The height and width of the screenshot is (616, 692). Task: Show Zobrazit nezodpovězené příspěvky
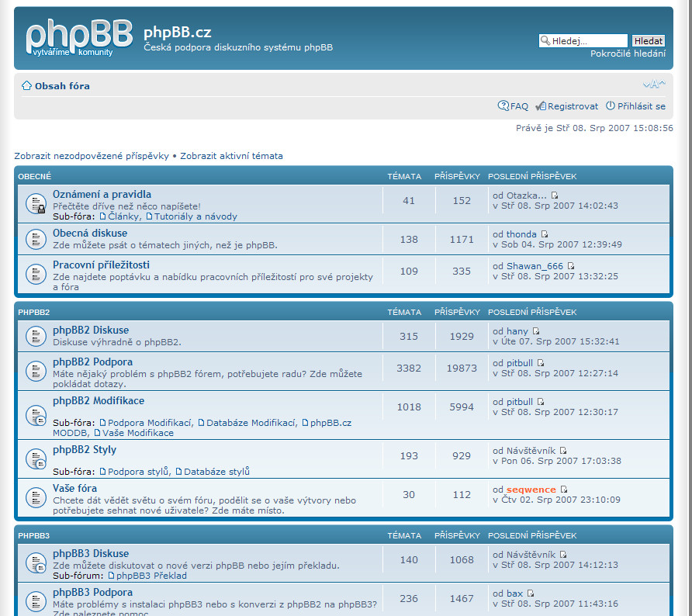[x=92, y=156]
